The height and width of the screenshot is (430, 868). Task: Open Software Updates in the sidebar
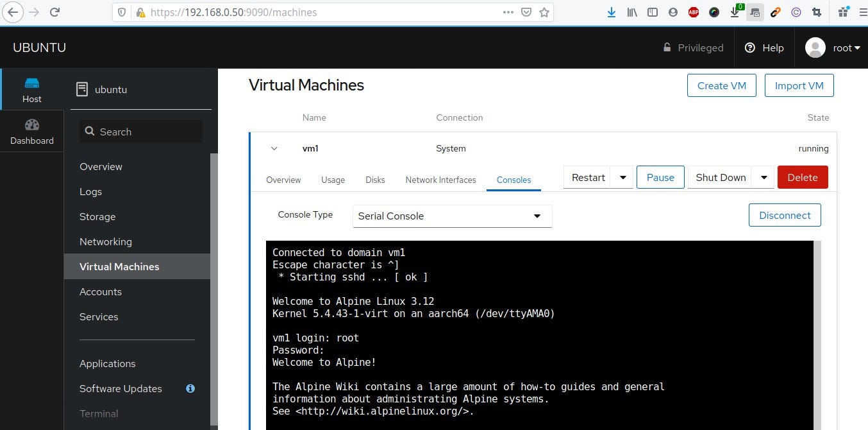121,388
